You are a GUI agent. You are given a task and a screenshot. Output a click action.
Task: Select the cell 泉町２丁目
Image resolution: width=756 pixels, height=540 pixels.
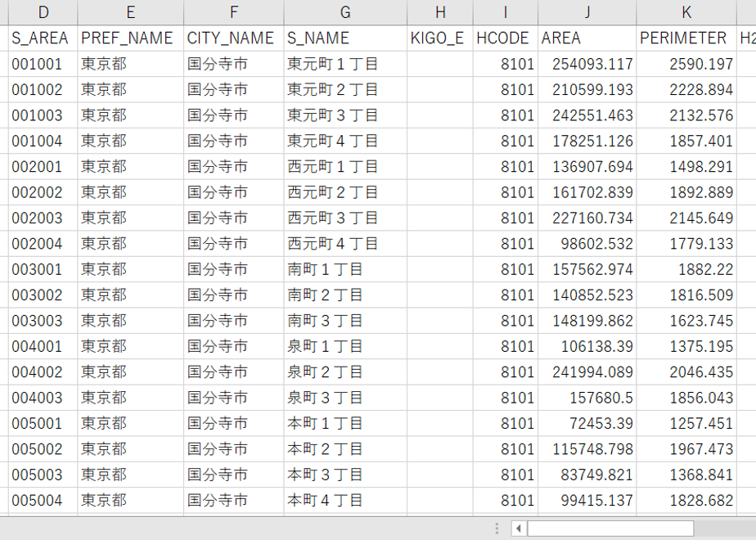click(345, 371)
